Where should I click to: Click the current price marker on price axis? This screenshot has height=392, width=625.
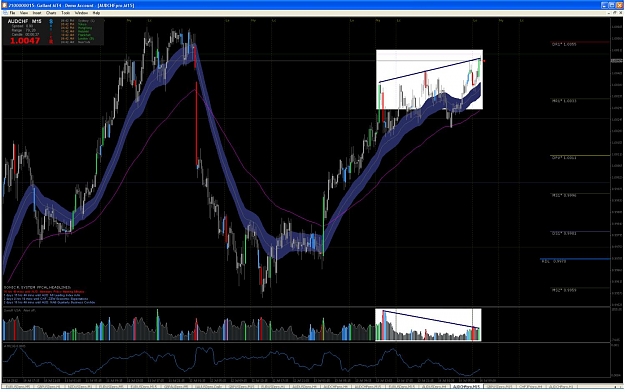point(617,61)
